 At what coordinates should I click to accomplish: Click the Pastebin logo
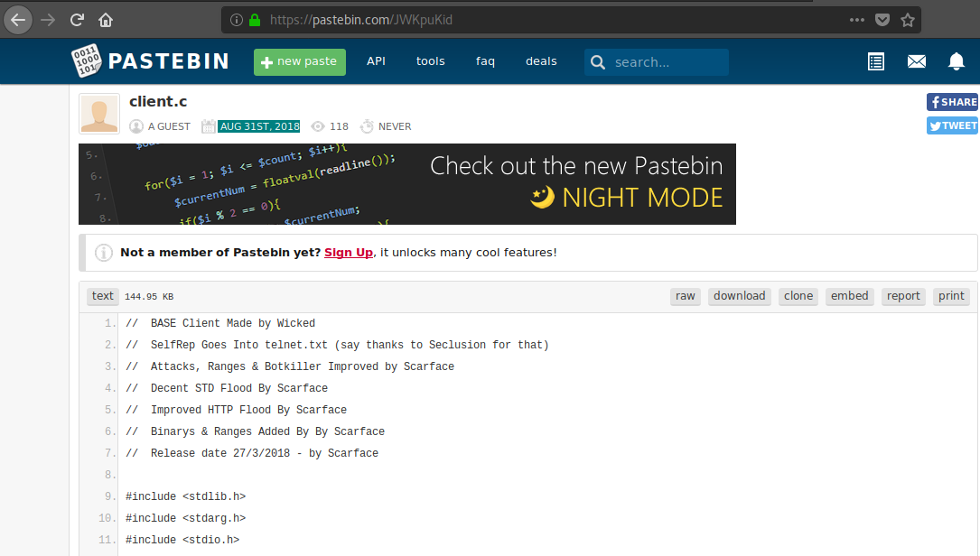(150, 61)
